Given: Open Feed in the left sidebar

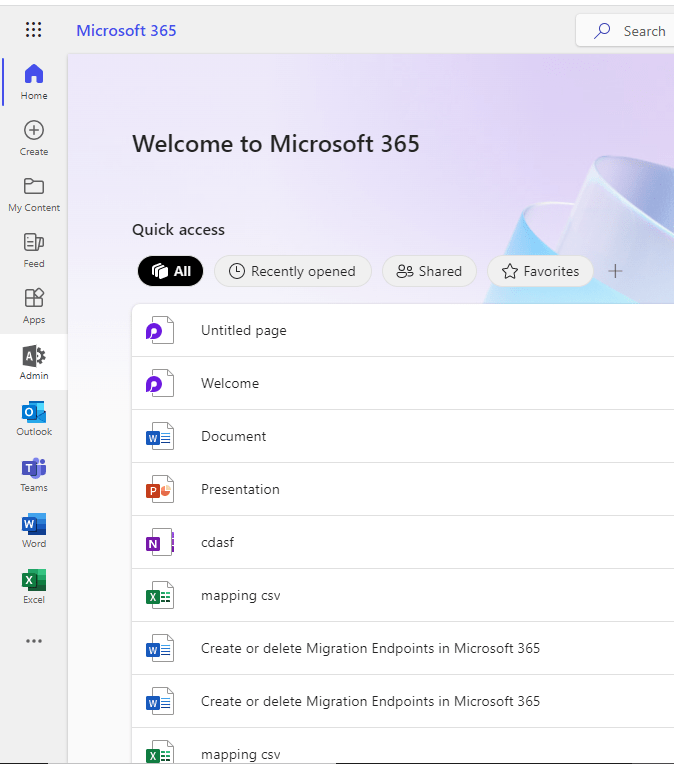Looking at the screenshot, I should (x=34, y=250).
